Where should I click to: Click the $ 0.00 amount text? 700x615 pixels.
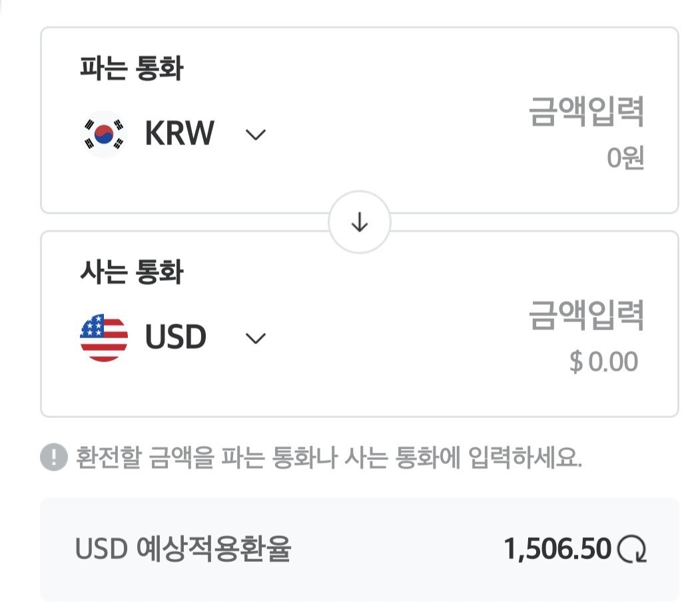click(603, 361)
